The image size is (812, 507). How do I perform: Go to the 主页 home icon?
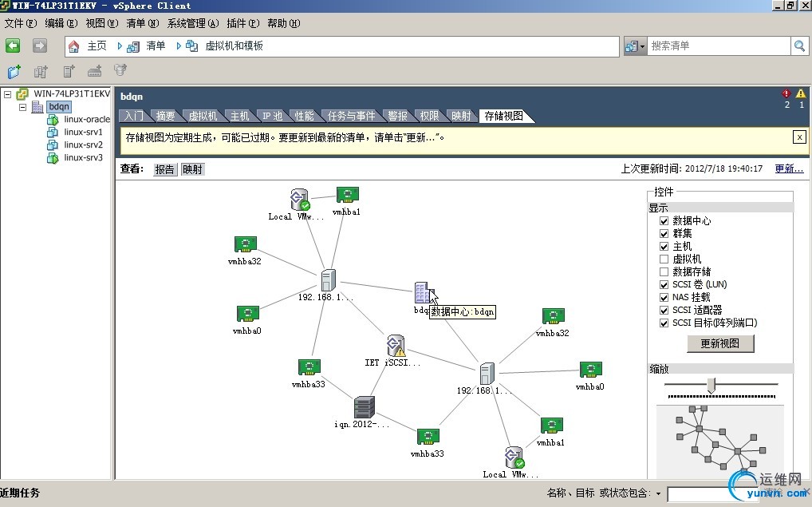pos(74,46)
